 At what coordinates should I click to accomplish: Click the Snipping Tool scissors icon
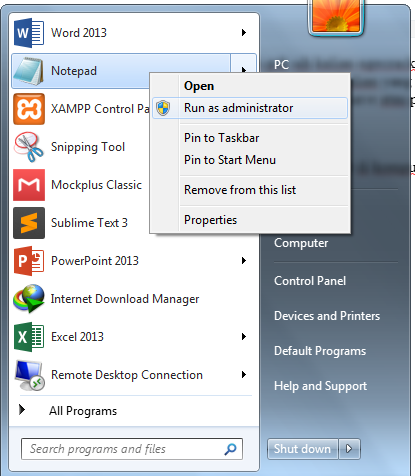point(29,147)
